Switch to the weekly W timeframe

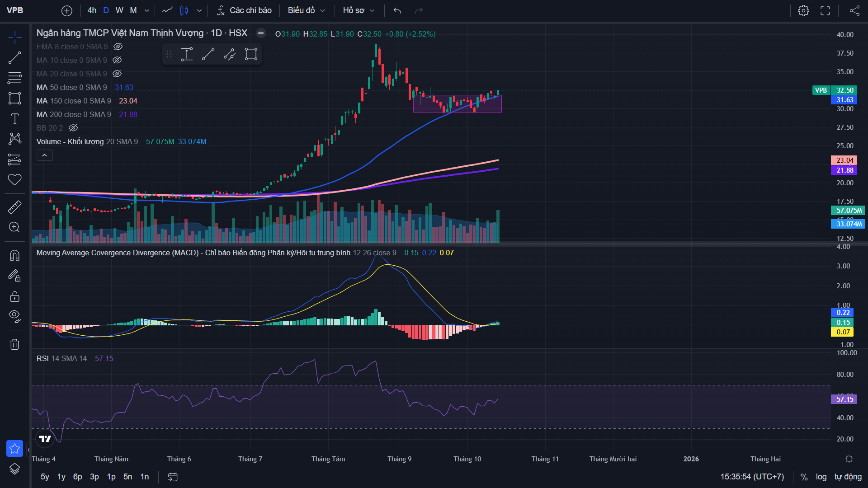pyautogui.click(x=119, y=10)
